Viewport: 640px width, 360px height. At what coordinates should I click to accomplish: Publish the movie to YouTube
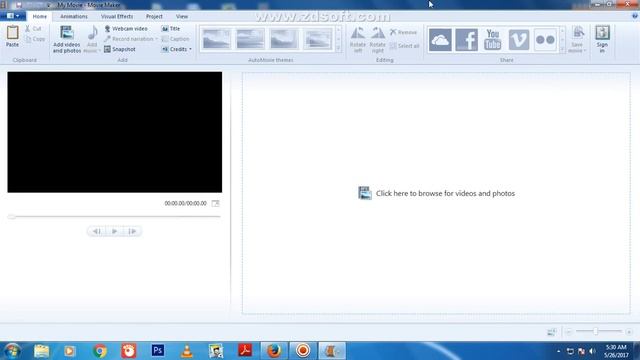click(x=493, y=40)
